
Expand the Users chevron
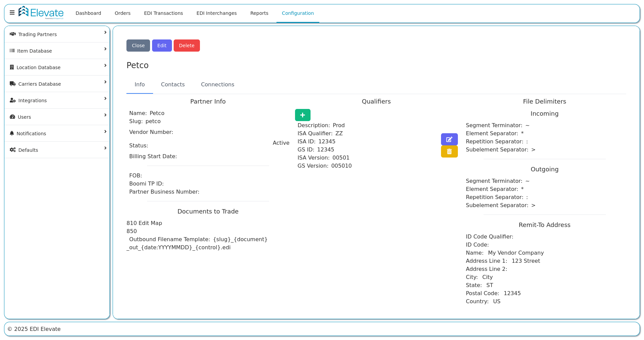105,115
